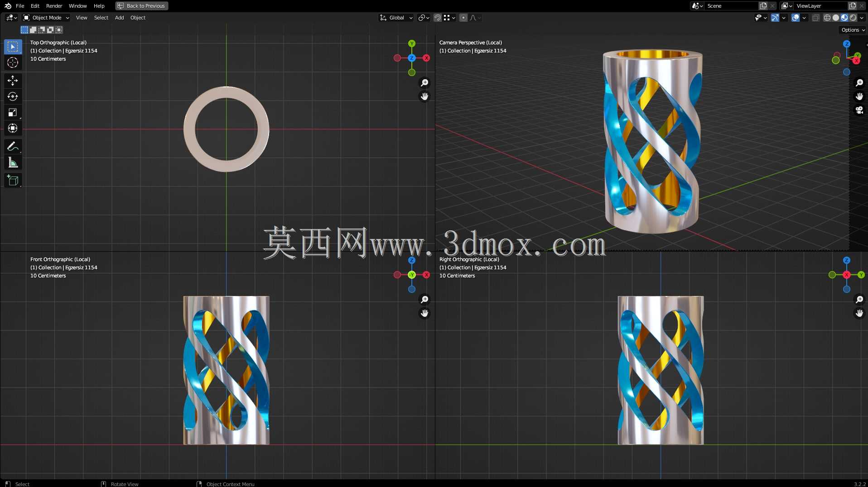Open the viewport Select menu

[x=101, y=18]
